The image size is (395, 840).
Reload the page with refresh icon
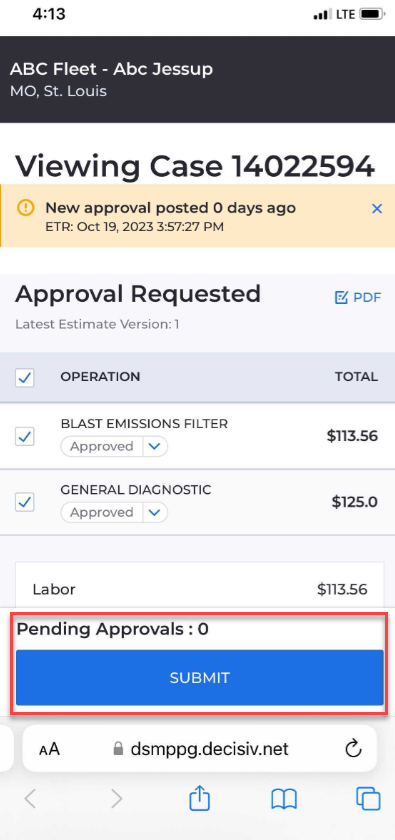353,748
